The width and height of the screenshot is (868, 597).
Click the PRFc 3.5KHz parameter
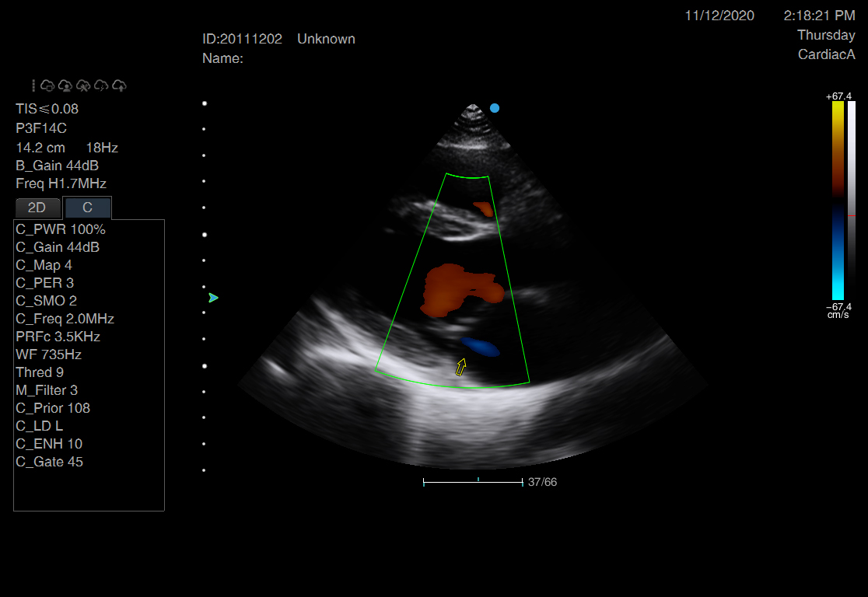point(58,337)
